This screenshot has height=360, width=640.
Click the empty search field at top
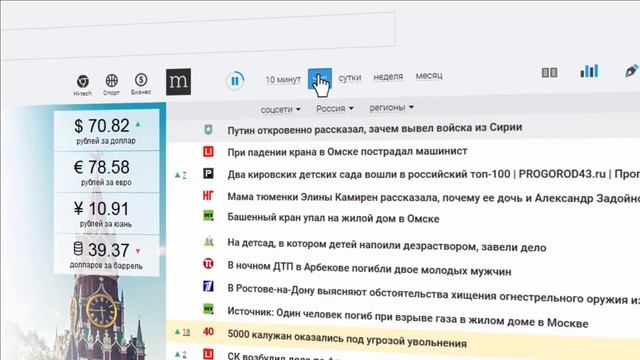(198, 37)
